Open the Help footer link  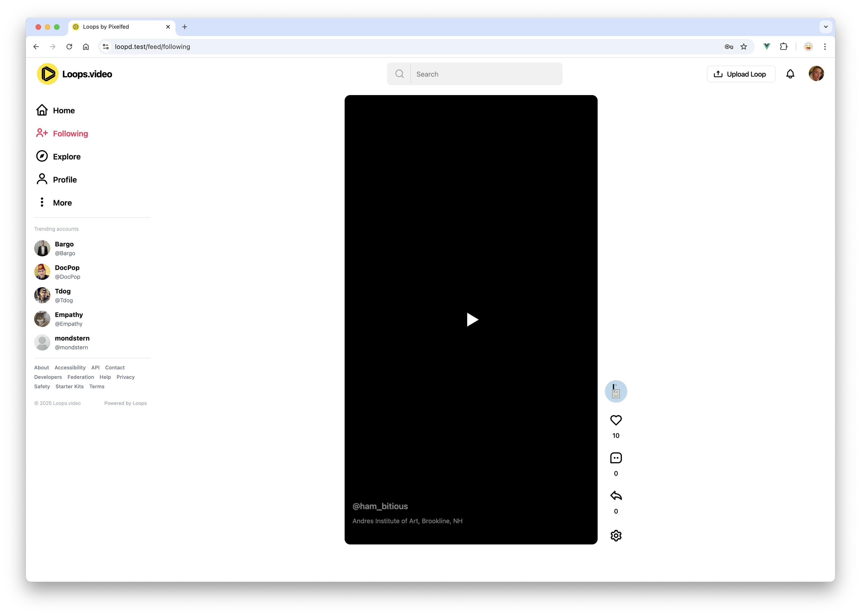(105, 377)
